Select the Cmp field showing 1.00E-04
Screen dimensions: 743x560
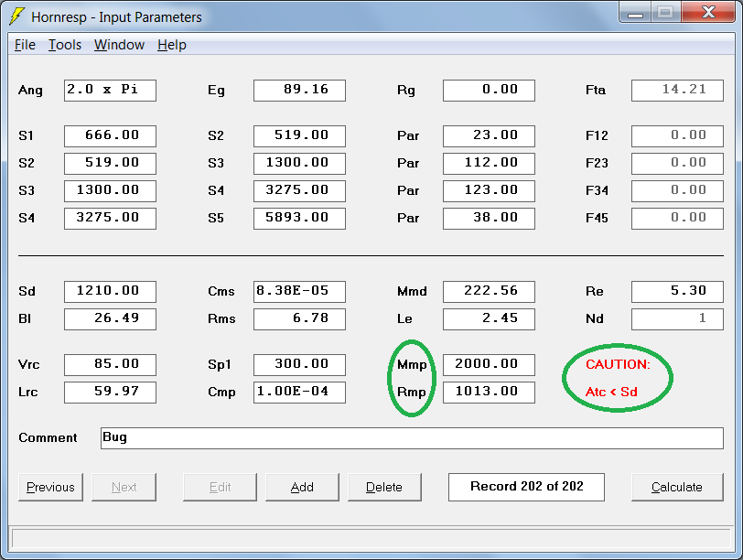click(299, 393)
